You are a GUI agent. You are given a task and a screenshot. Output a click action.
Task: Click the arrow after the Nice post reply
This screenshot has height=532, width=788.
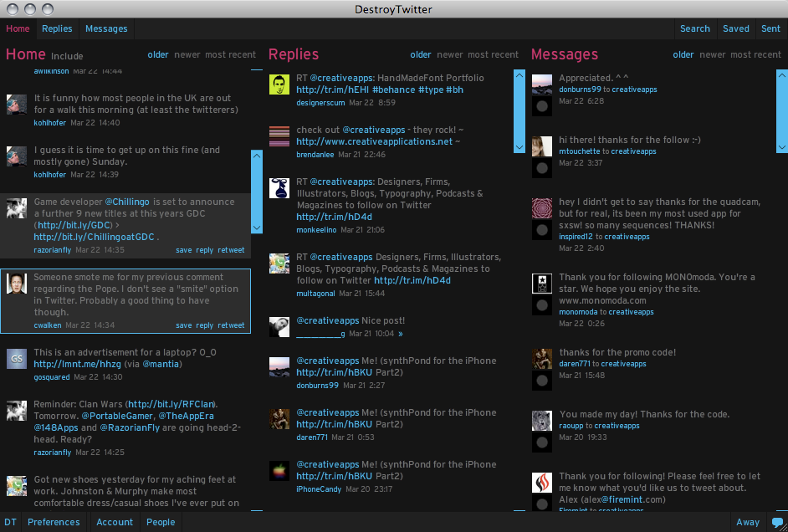point(401,334)
